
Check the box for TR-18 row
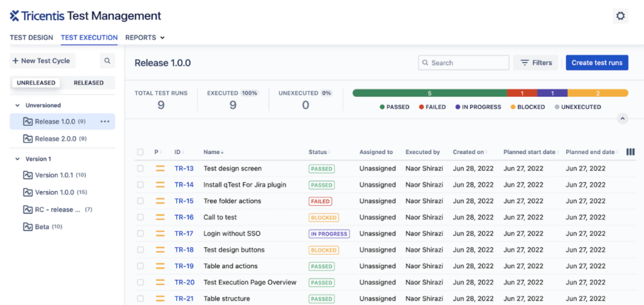click(140, 250)
